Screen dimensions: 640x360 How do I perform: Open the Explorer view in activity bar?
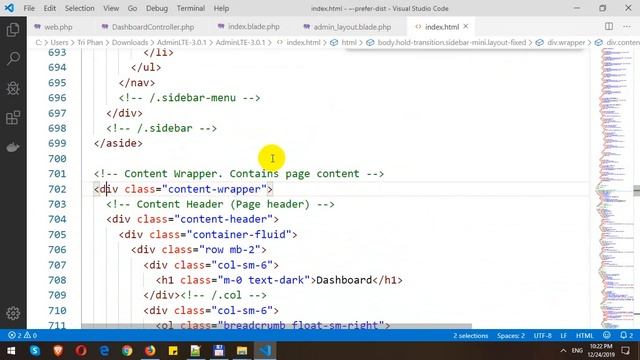[13, 29]
